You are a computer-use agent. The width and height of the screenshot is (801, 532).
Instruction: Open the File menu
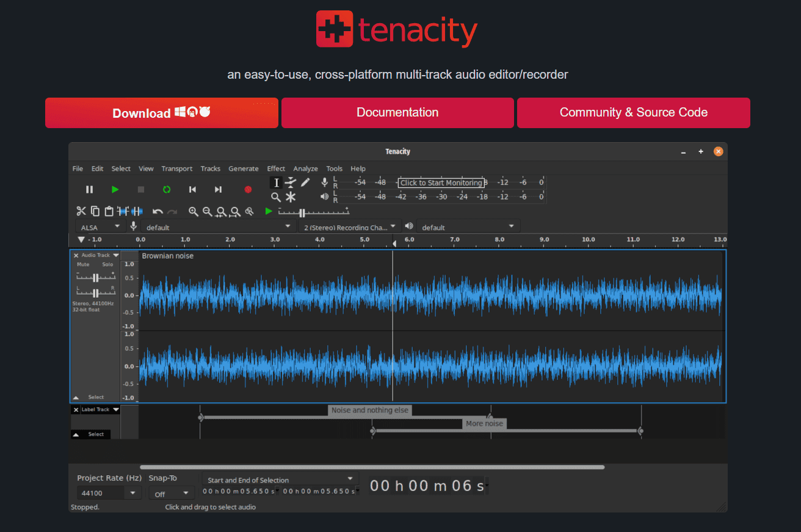pyautogui.click(x=78, y=168)
